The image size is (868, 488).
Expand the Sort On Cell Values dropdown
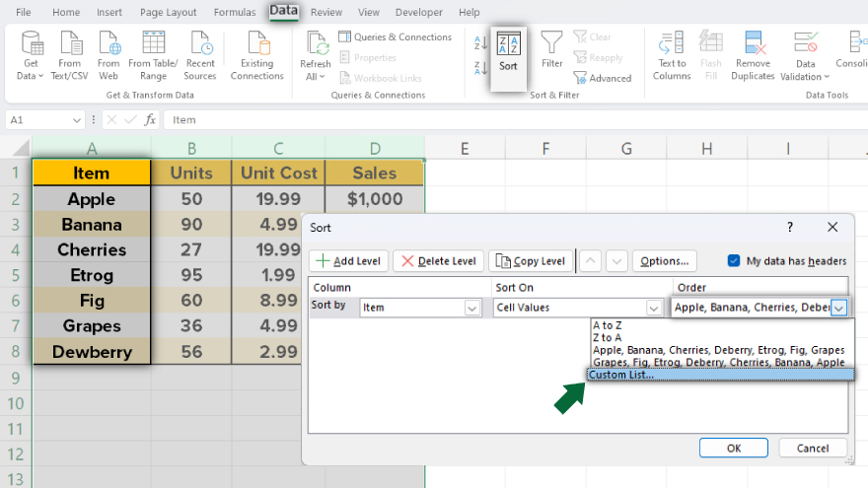[654, 308]
